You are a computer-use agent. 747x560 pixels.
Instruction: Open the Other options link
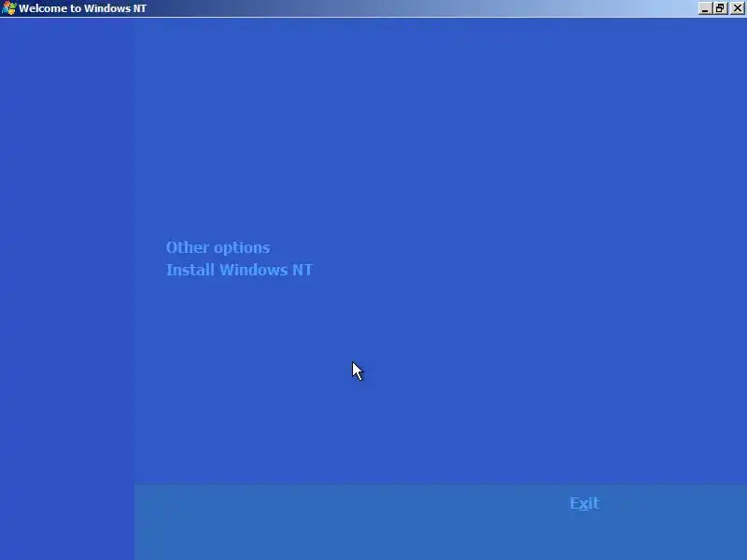pyautogui.click(x=218, y=247)
